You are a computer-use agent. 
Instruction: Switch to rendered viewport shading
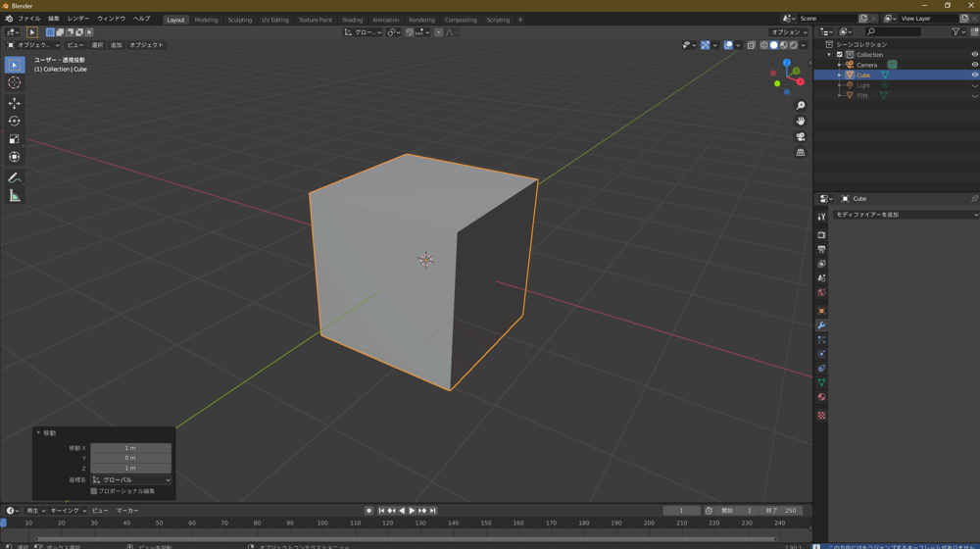pos(794,45)
